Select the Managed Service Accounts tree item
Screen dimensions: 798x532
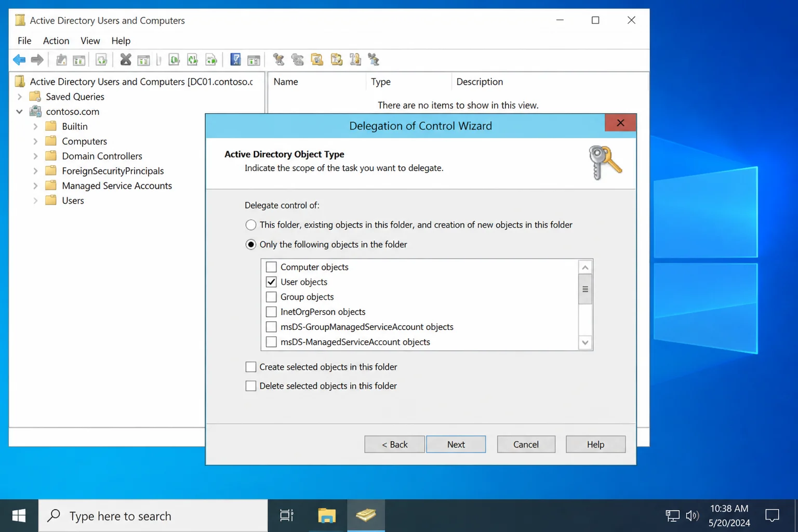pyautogui.click(x=117, y=185)
